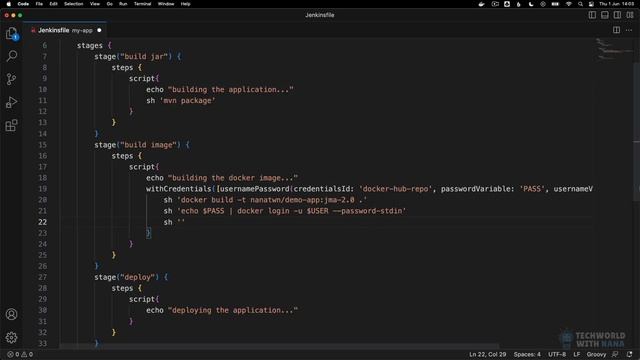
Task: Split the editor right
Action: 616,30
